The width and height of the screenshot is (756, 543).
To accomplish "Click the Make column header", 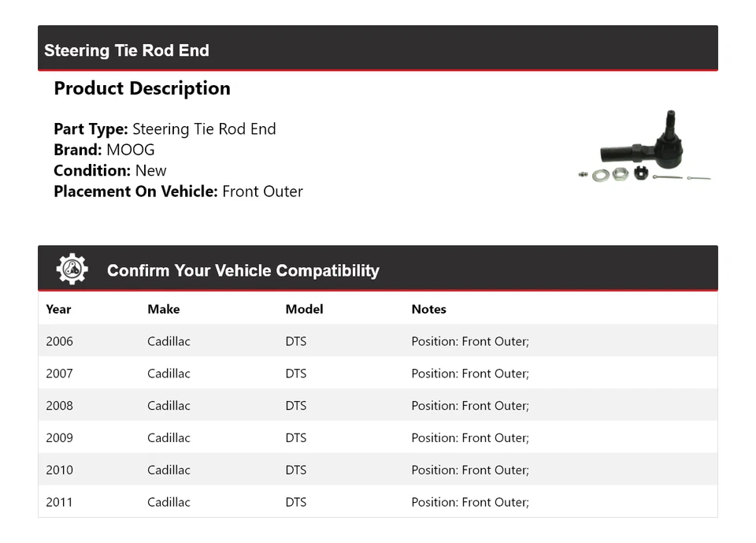I will pos(163,309).
